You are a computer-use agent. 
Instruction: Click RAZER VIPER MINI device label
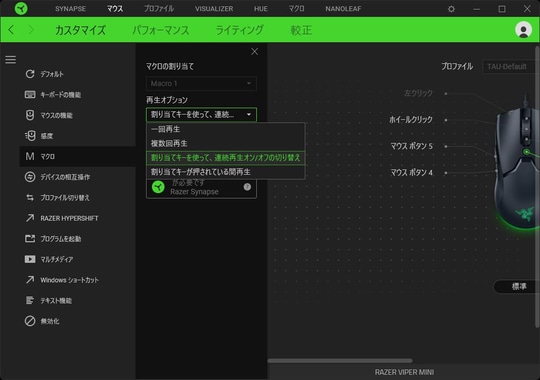(404, 372)
